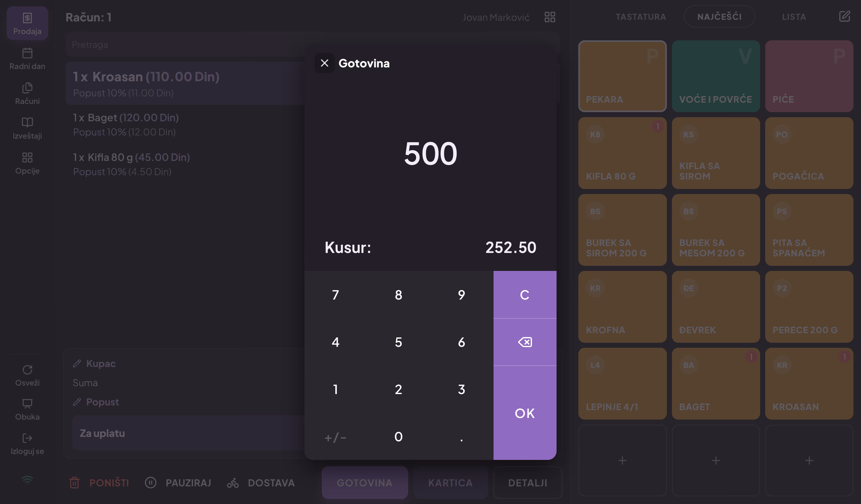Add BUREK SA MESOM 200 G tile
This screenshot has height=504, width=861.
click(x=716, y=230)
